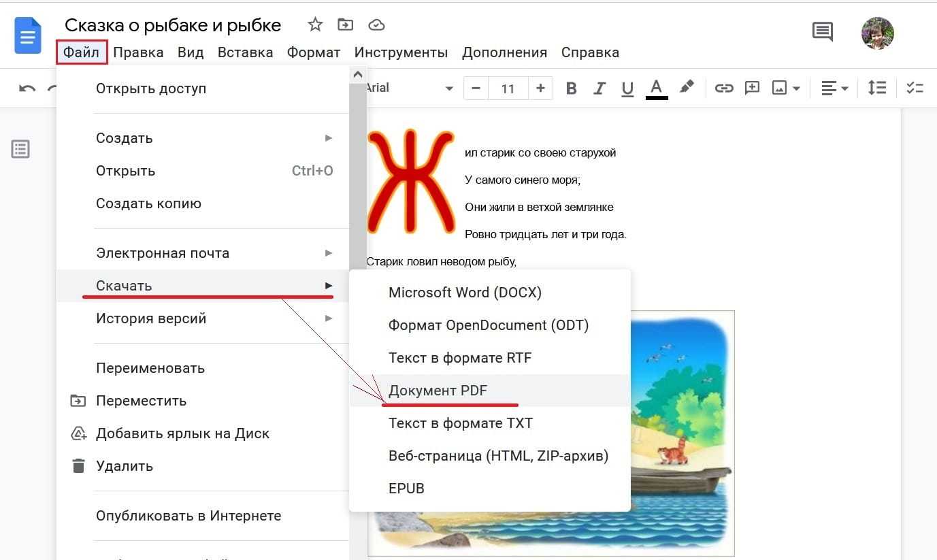Click the insert link icon
Screen dimensions: 937x560
point(723,88)
